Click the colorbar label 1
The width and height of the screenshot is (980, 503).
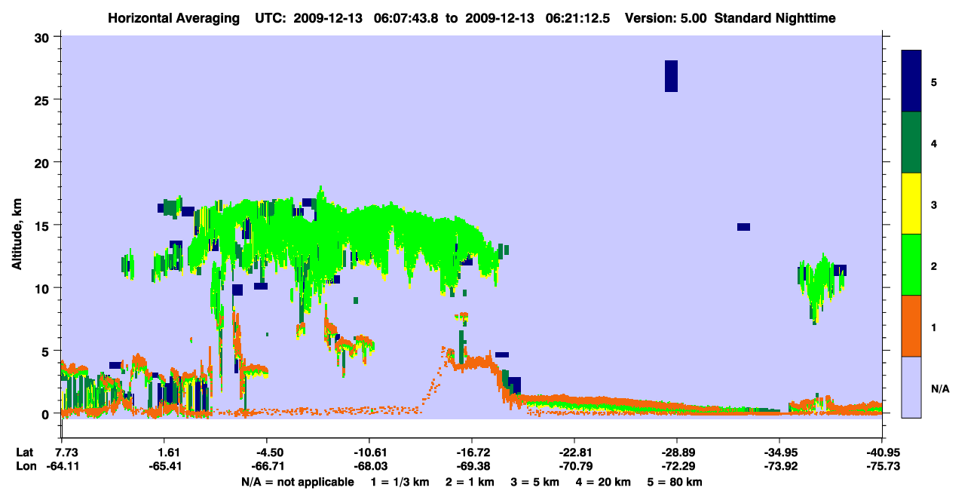933,326
